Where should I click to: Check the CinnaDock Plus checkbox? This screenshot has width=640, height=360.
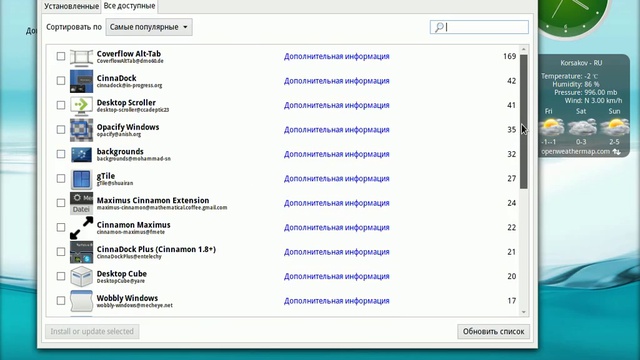click(x=61, y=252)
